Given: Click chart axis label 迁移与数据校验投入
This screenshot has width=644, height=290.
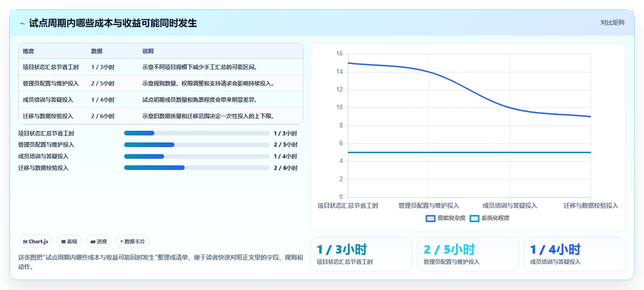Looking at the screenshot, I should pos(591,205).
